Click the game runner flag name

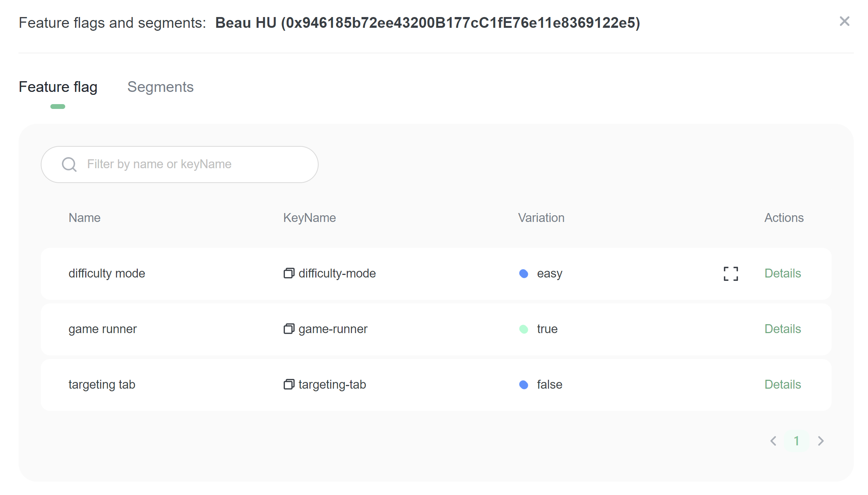pos(103,329)
